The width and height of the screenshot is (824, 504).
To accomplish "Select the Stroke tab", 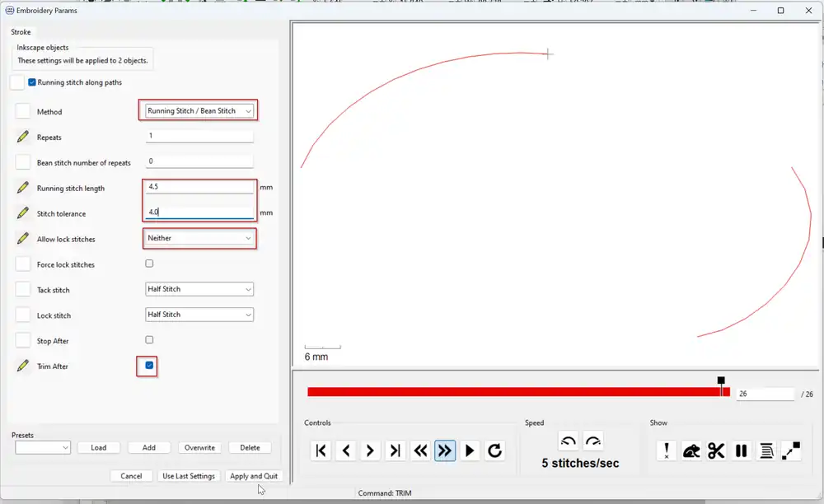I will pyautogui.click(x=21, y=32).
